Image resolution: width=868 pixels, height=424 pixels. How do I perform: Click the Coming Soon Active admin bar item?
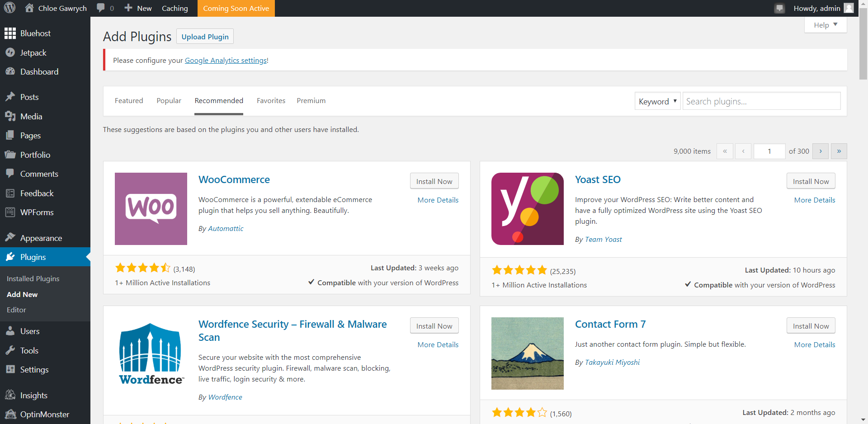coord(236,8)
